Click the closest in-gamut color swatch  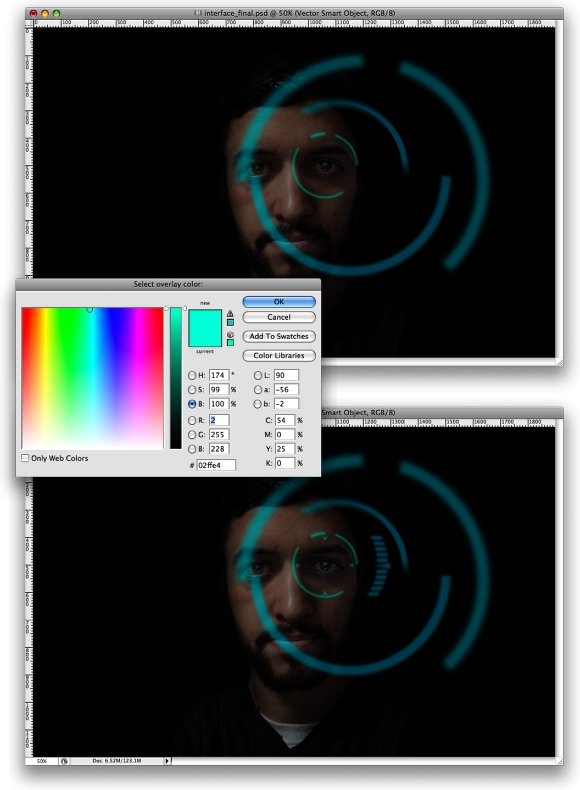pos(230,322)
